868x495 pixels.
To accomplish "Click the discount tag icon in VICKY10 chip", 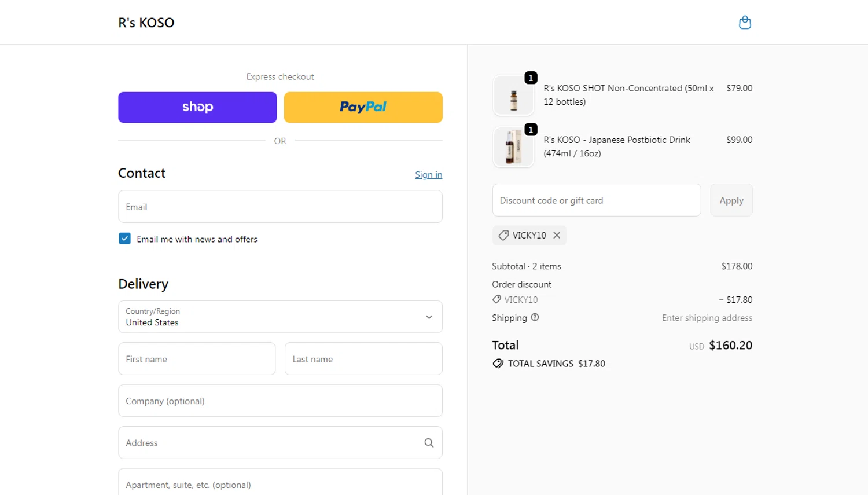I will (x=503, y=235).
